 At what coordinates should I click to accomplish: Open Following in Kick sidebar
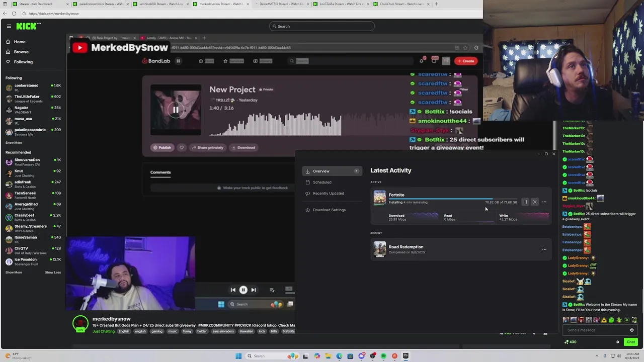pyautogui.click(x=23, y=62)
